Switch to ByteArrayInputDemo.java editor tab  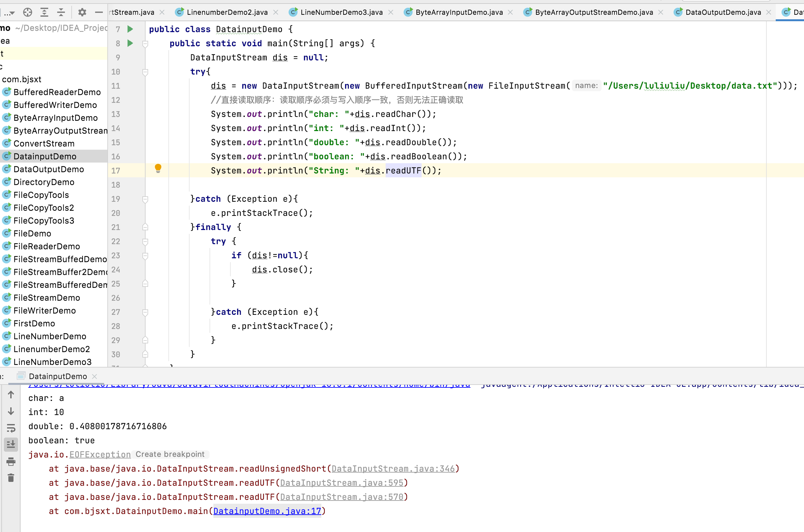pyautogui.click(x=459, y=13)
